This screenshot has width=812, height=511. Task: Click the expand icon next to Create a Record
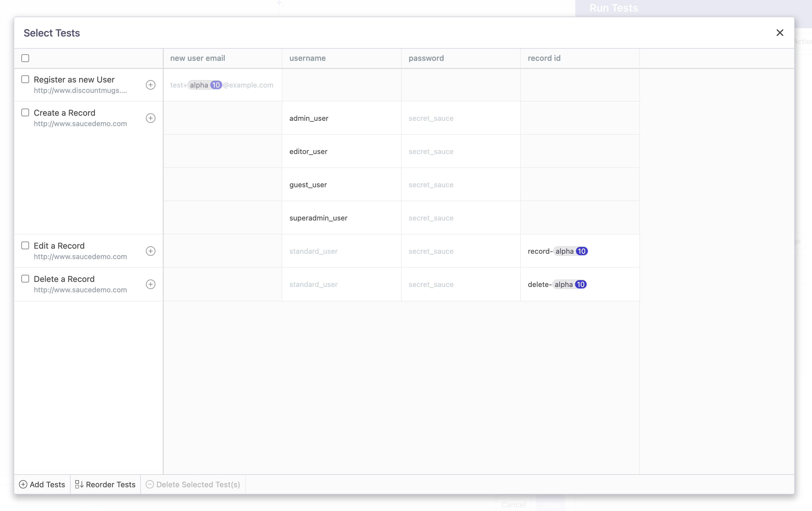click(151, 118)
